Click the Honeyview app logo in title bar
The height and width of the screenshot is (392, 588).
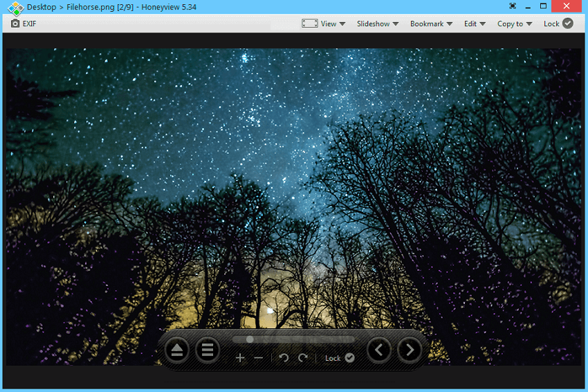coord(15,7)
